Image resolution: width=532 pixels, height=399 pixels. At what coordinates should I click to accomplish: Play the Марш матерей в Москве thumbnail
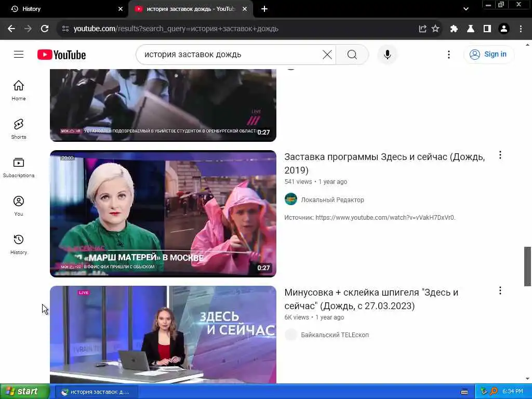coord(163,214)
